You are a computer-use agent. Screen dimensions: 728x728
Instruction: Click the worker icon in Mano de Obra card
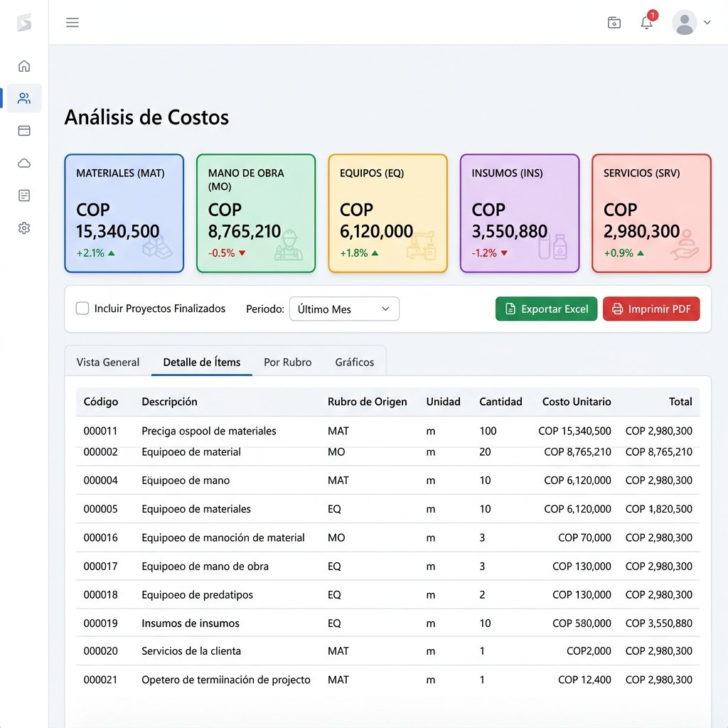289,245
